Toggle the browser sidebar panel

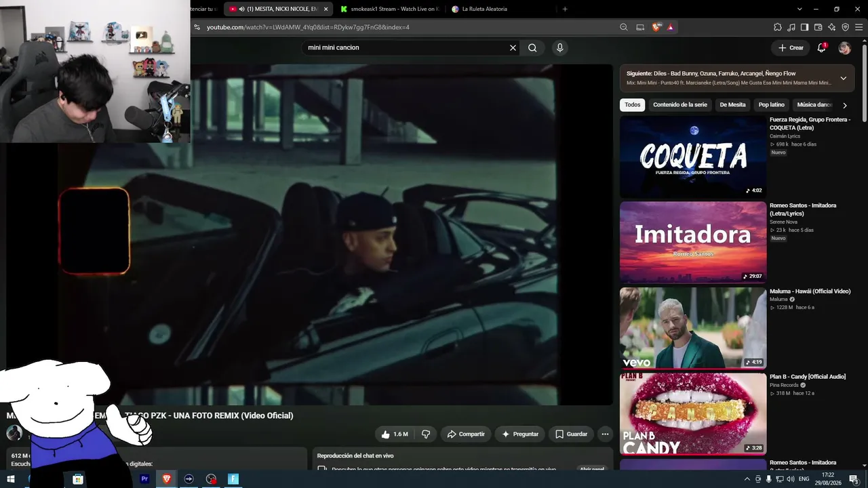(804, 27)
